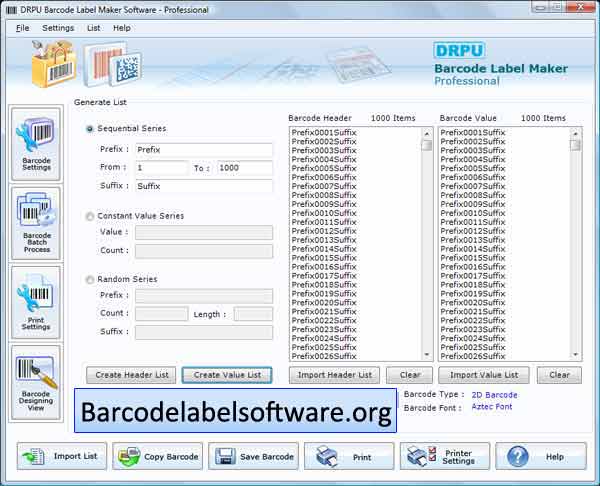Click the 2D barcode cards banner icon

click(112, 64)
